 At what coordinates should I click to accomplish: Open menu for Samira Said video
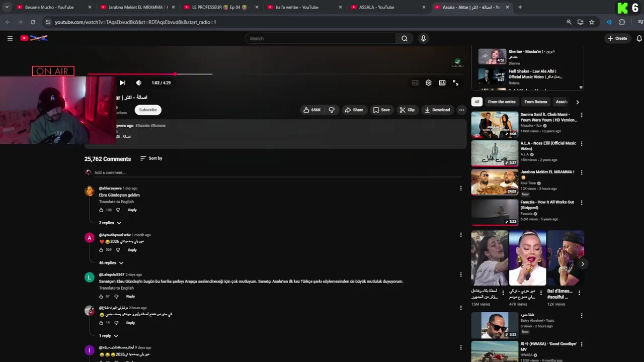[582, 115]
